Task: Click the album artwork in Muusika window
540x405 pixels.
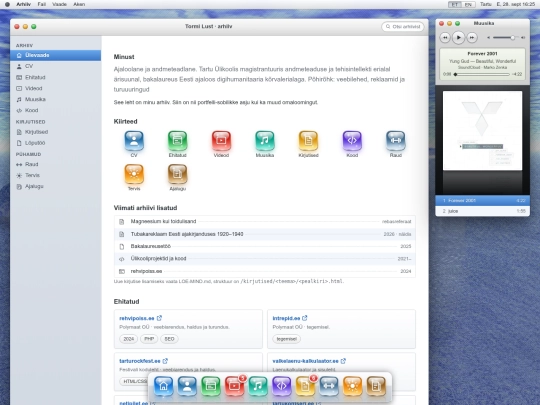Action: pyautogui.click(x=482, y=131)
